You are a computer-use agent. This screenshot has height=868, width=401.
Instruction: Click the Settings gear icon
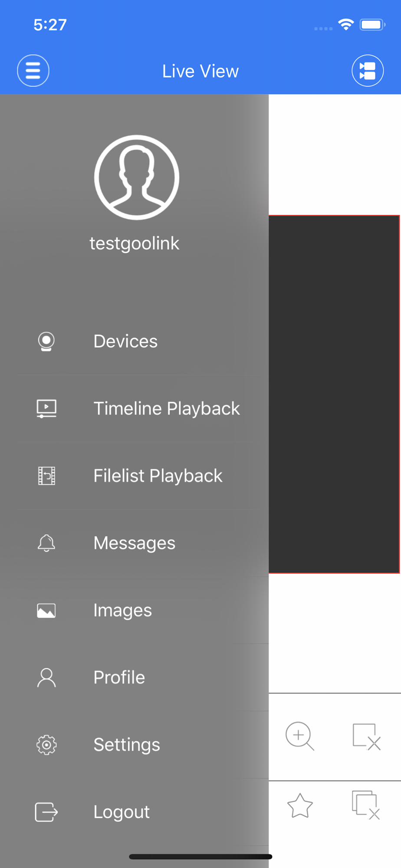(46, 745)
